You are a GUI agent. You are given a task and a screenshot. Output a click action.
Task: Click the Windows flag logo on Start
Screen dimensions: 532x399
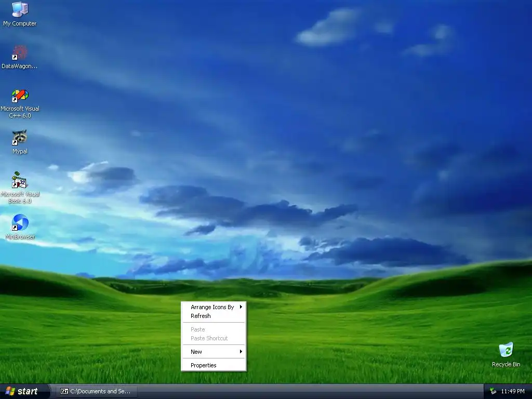click(10, 391)
